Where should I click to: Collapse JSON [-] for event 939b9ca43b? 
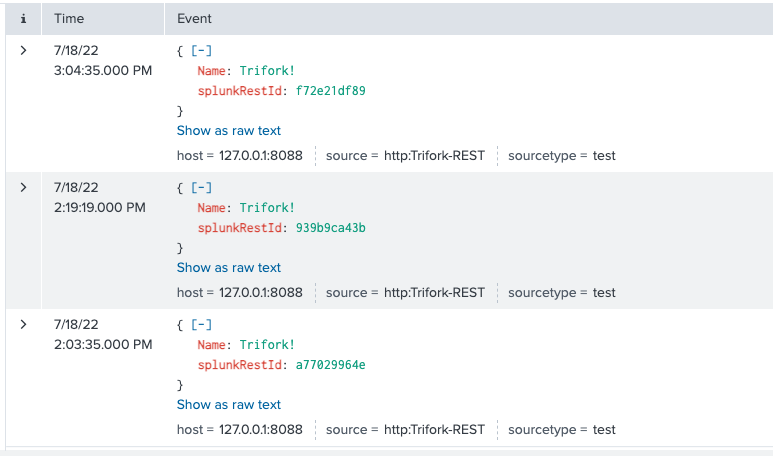[x=201, y=187]
